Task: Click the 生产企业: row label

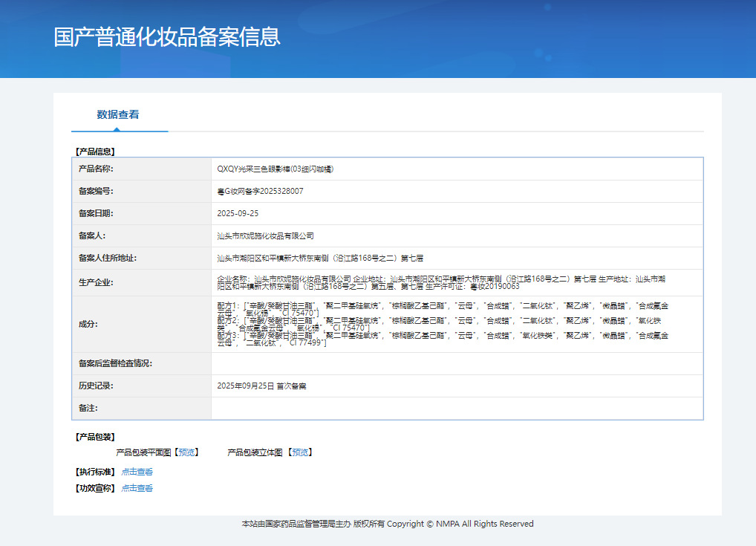Action: coord(96,282)
